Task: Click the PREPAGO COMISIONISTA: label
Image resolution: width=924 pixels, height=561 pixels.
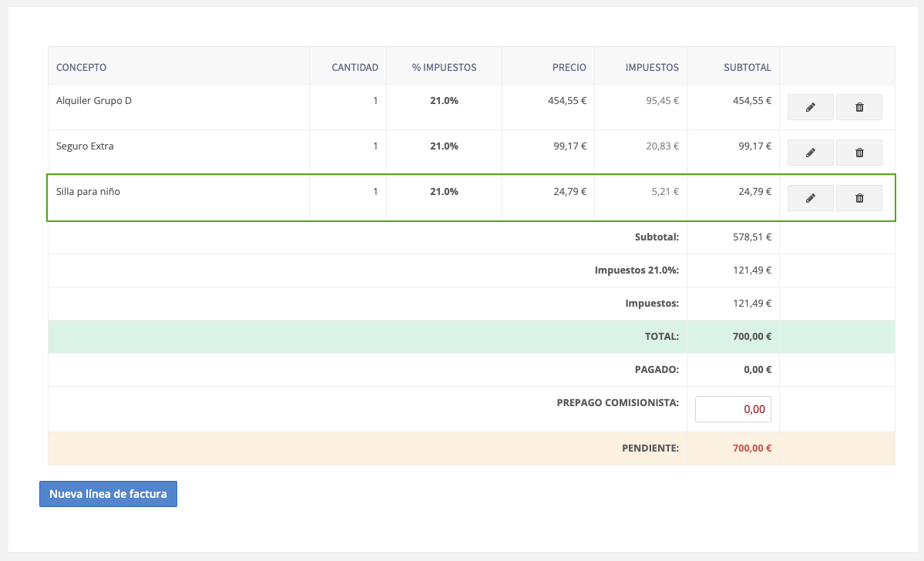Action: click(x=617, y=402)
